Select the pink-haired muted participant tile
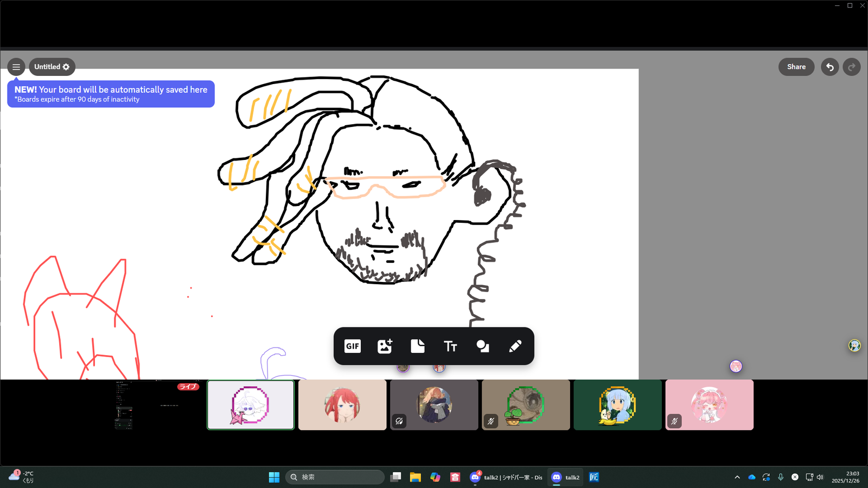This screenshot has width=868, height=488. click(x=709, y=405)
